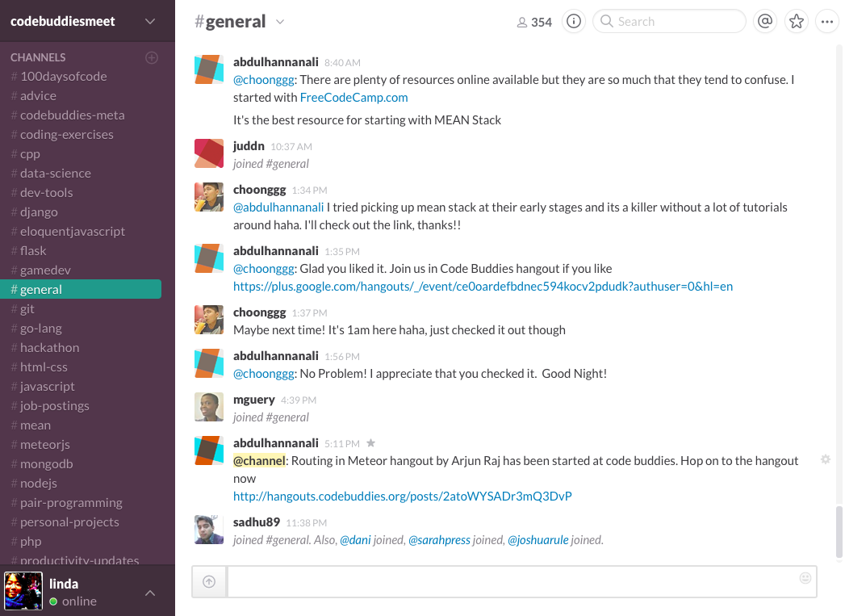Open channel details with the info icon

[573, 22]
